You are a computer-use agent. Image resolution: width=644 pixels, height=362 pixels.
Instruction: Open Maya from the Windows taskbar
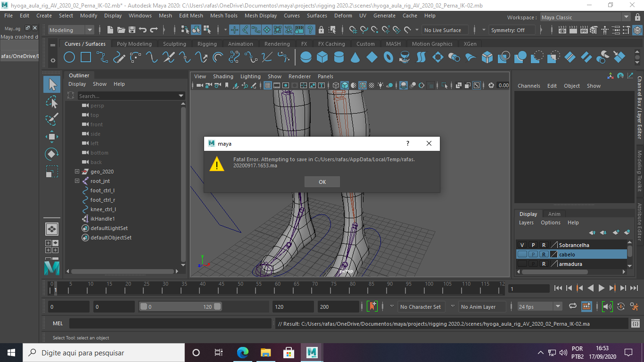(x=312, y=353)
